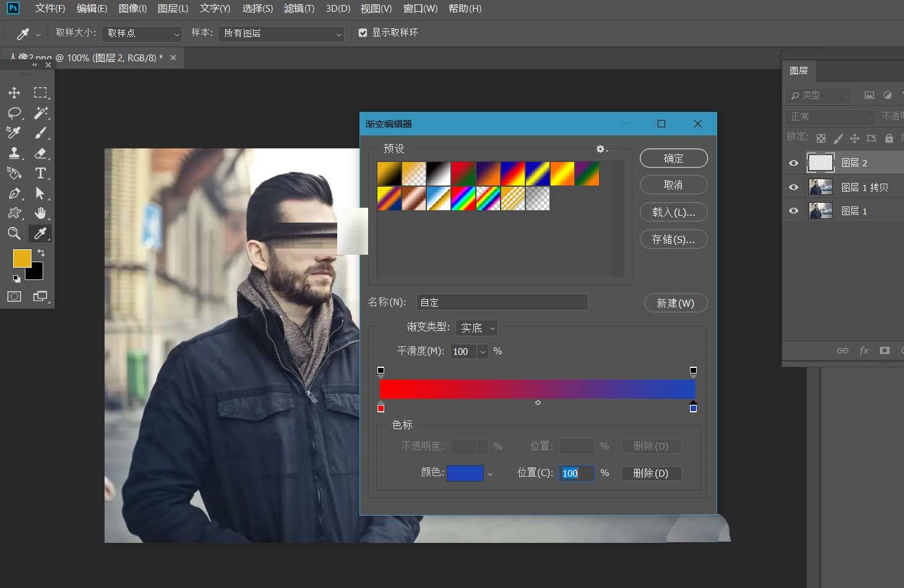Open the 样本 所有图层 dropdown

point(282,33)
